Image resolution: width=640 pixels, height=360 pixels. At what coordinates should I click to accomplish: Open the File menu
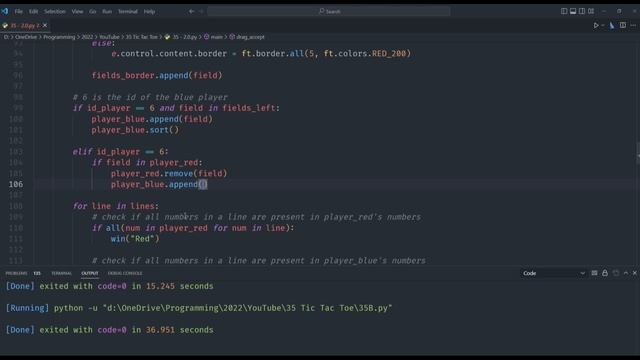tap(19, 11)
